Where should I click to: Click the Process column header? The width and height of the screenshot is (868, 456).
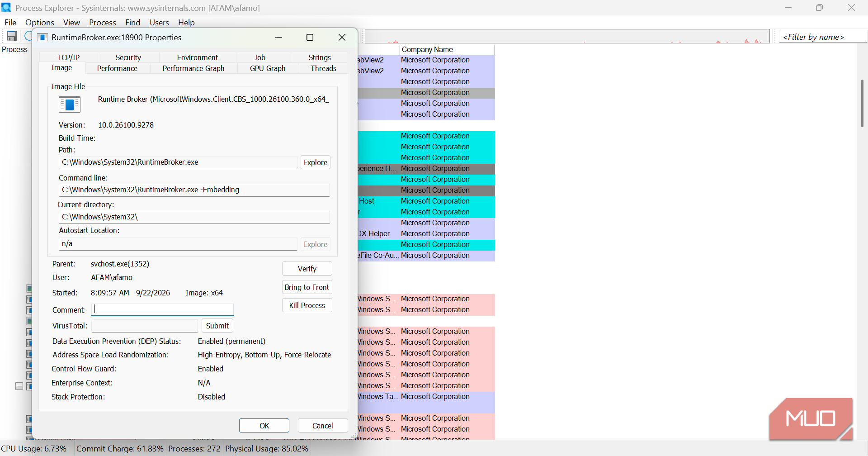(15, 50)
